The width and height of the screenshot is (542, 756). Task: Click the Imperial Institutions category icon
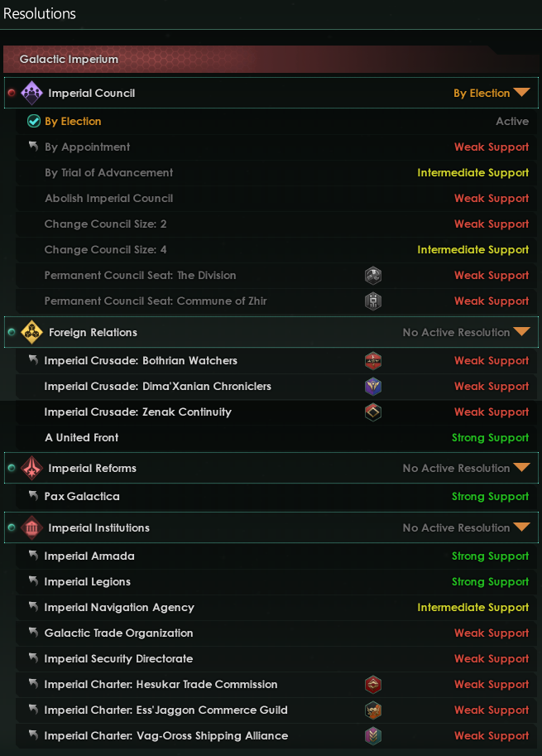tap(31, 527)
